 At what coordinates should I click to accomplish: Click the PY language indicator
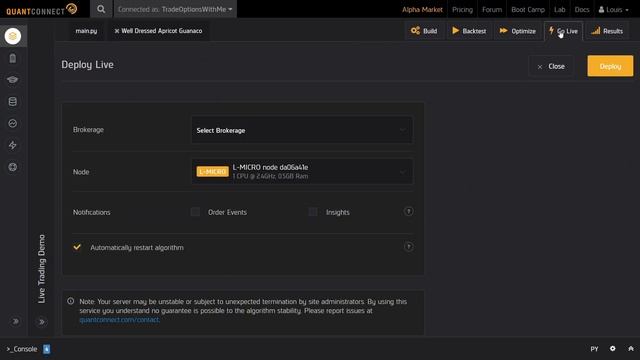594,349
